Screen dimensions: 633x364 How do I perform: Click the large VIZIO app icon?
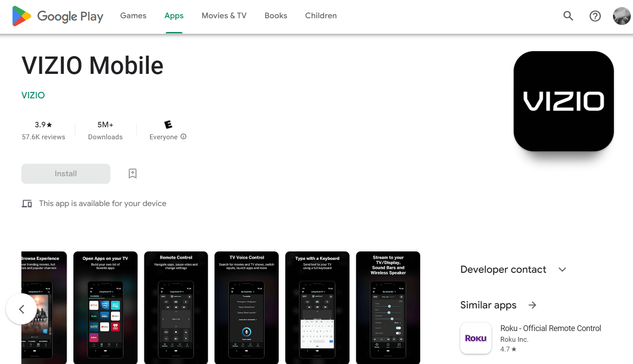564,101
